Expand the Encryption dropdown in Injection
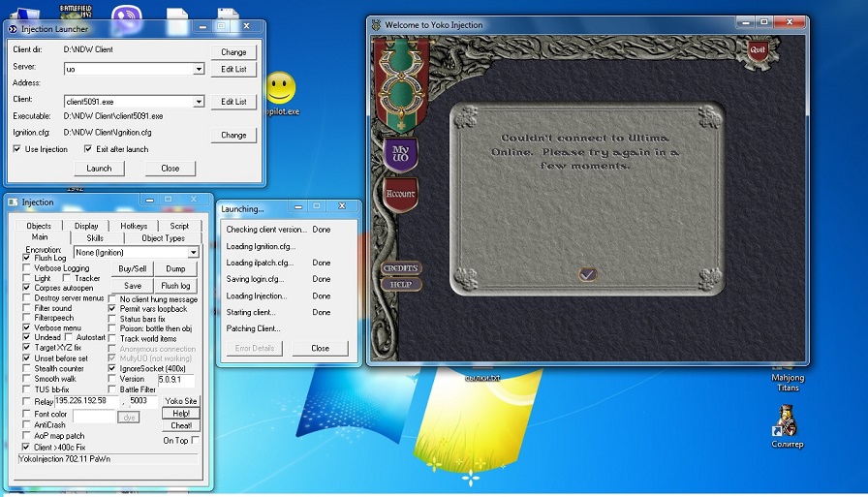The width and height of the screenshot is (868, 497). coord(193,252)
